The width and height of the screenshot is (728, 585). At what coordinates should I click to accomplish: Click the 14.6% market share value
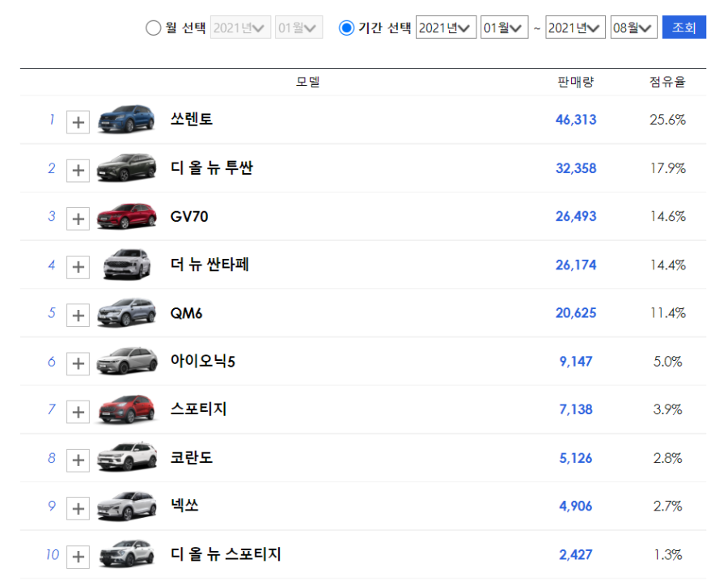(667, 216)
